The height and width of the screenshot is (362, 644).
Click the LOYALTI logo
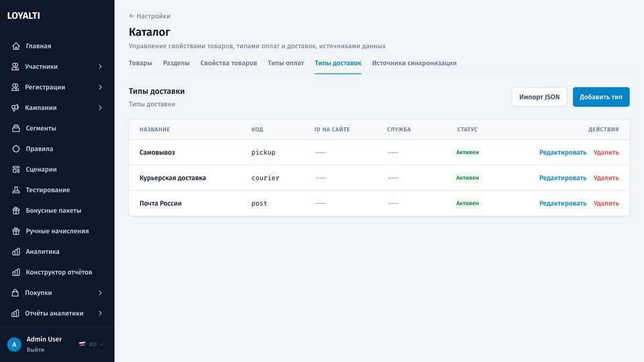click(x=23, y=15)
